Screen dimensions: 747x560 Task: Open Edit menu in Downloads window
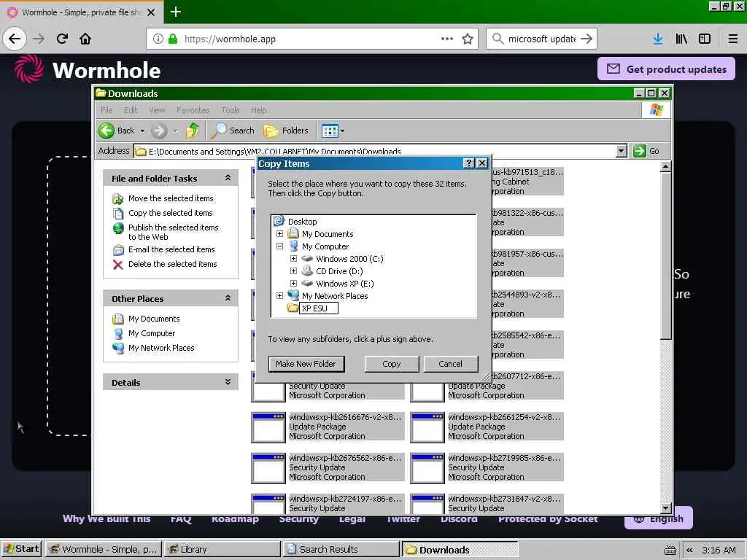[130, 110]
